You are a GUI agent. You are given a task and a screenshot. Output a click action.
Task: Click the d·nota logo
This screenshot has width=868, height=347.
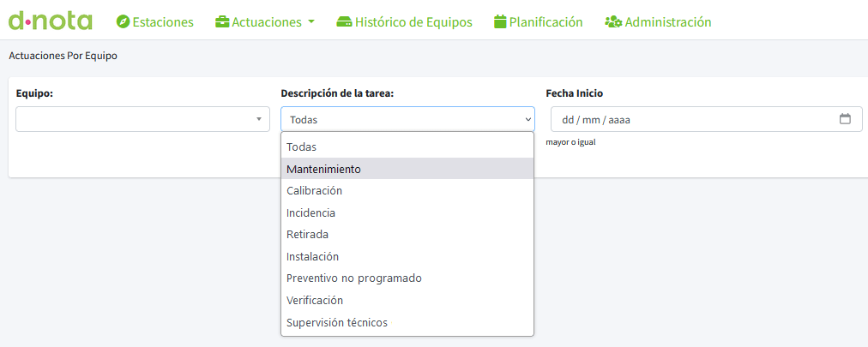tap(51, 21)
